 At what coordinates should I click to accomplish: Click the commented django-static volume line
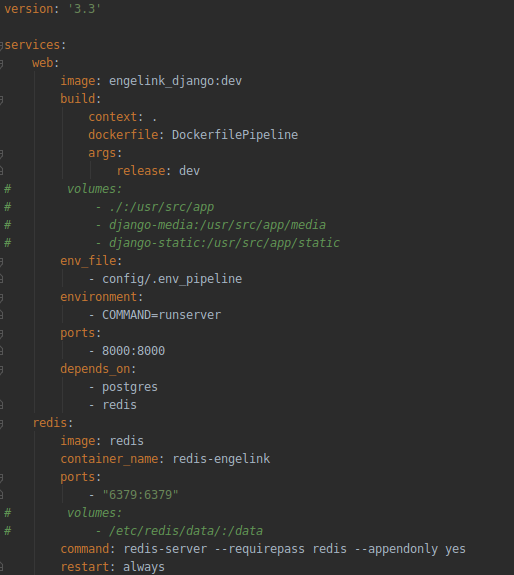[x=217, y=243]
